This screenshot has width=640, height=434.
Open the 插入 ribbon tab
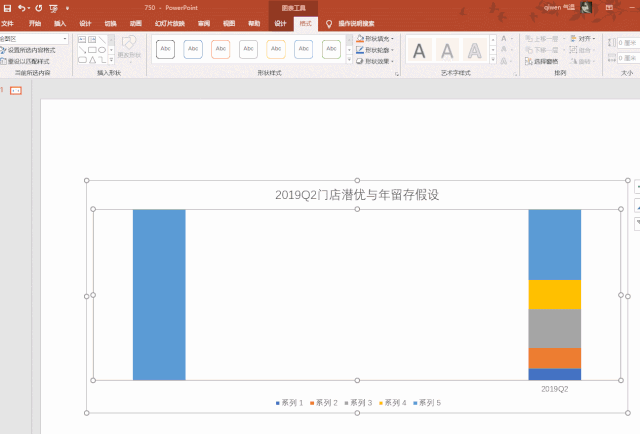61,22
